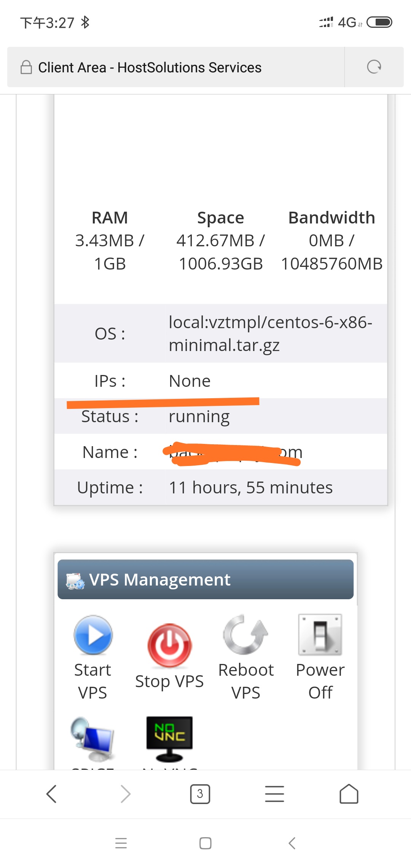This screenshot has width=411, height=868.
Task: Go back using browser back arrow
Action: click(x=51, y=794)
